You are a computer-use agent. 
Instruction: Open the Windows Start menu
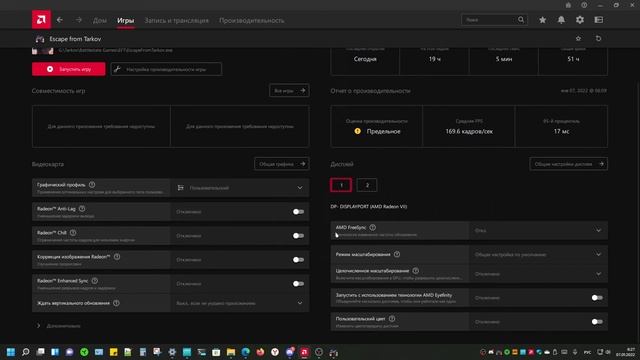[11, 352]
